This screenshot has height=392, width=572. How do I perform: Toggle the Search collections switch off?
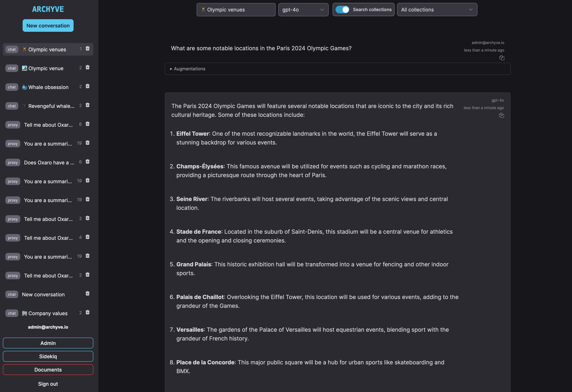(342, 10)
